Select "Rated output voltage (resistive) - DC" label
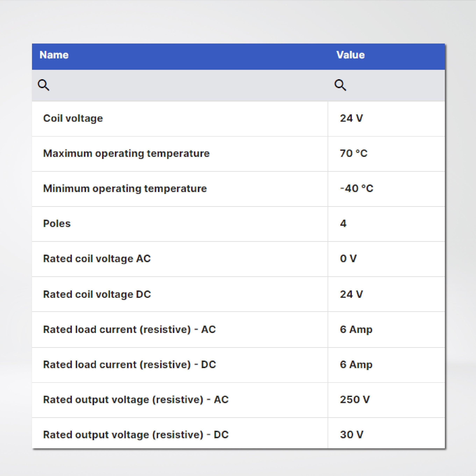The height and width of the screenshot is (476, 476). 136,435
